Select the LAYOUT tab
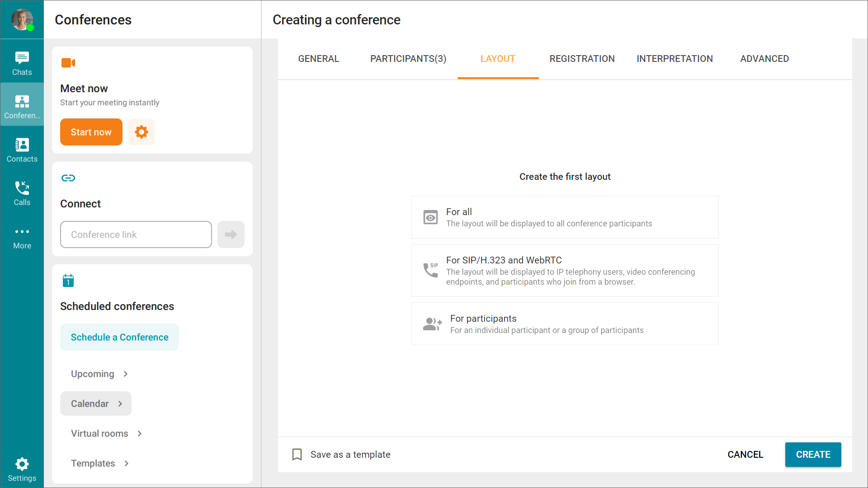Screen dimensions: 868x488 tap(498, 59)
